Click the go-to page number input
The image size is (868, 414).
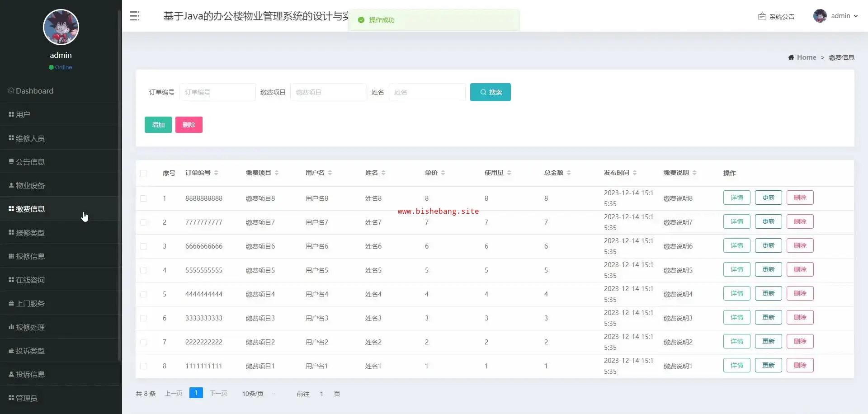pyautogui.click(x=321, y=394)
